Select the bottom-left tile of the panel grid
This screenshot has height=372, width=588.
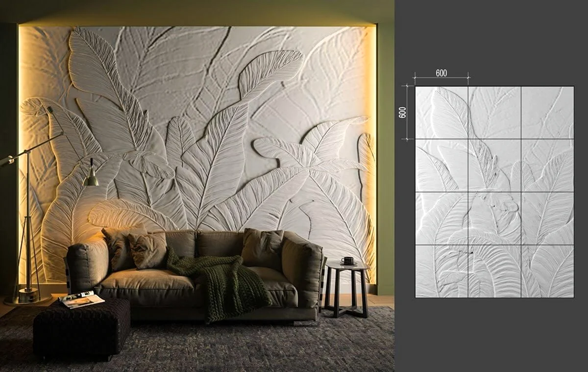(x=441, y=271)
